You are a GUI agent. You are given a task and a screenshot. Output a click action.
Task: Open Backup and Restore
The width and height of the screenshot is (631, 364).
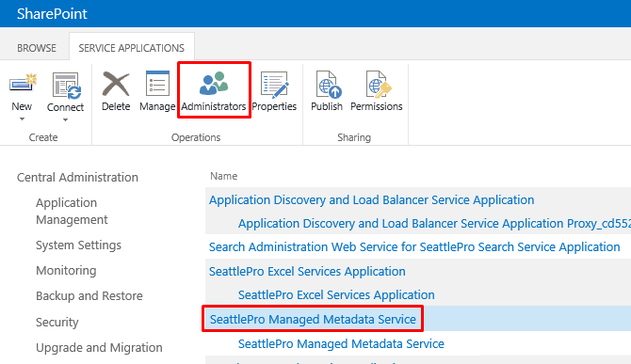(89, 295)
